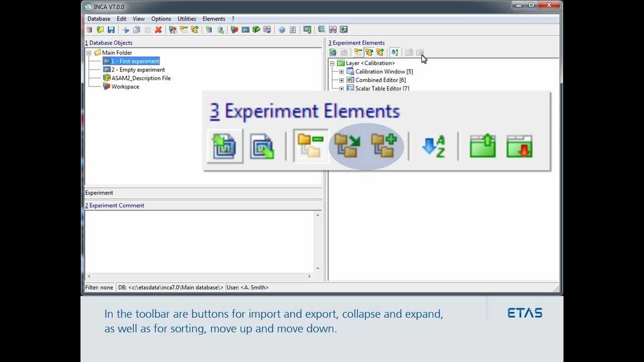The image size is (644, 362).
Task: Click the comment box scroll up arrow
Action: tap(317, 215)
